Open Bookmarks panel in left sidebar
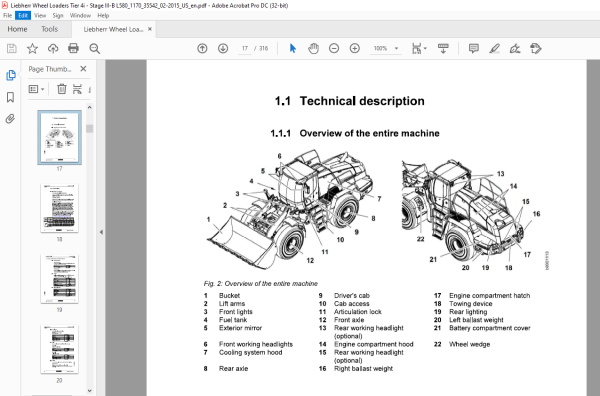Viewport: 600px width, 396px height. click(10, 97)
